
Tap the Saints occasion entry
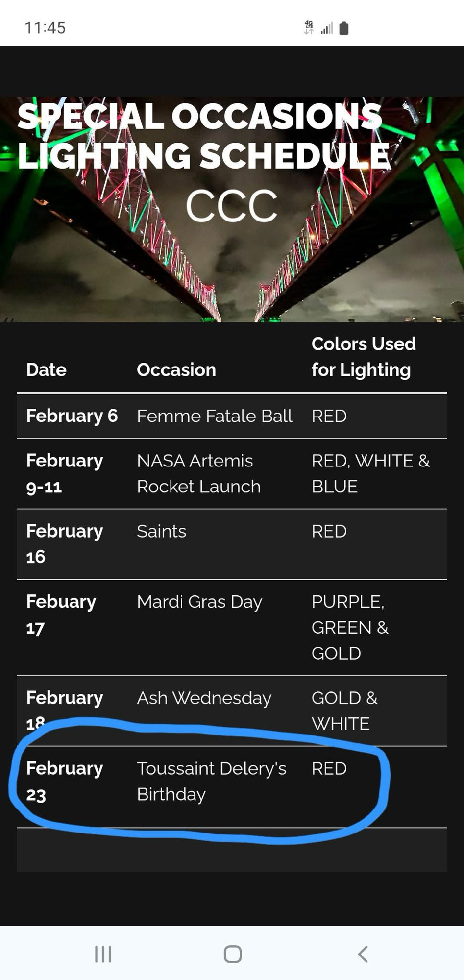(x=162, y=531)
